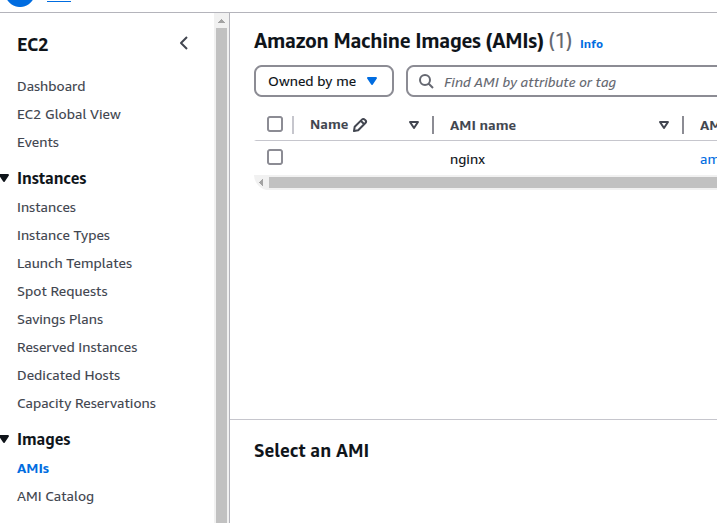Sort by the Name column arrow
This screenshot has width=717, height=523.
[x=414, y=125]
